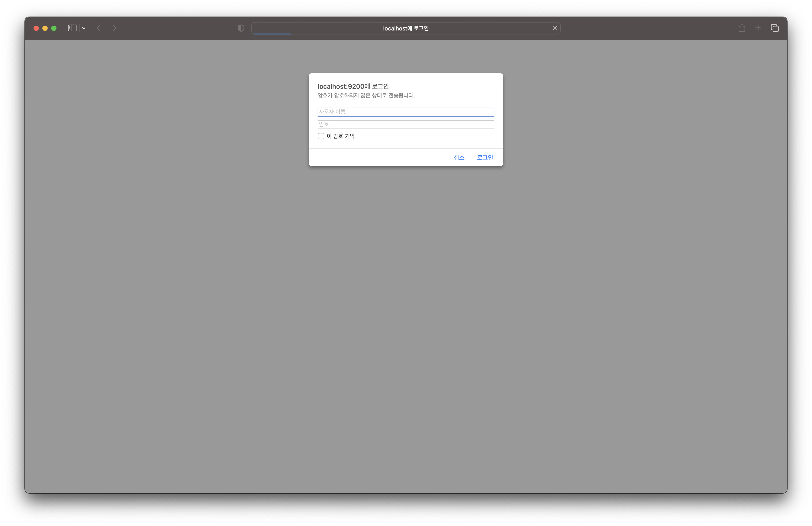Go back with the back arrow
812x526 pixels.
point(99,28)
